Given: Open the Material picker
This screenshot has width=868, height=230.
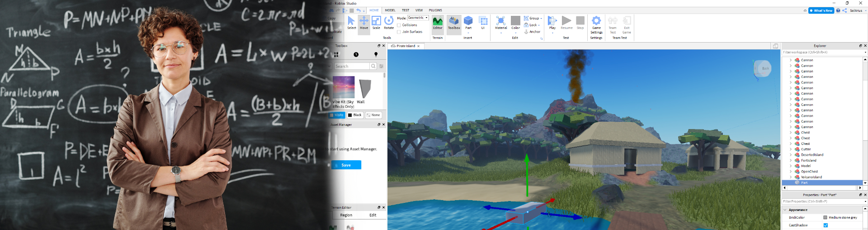Looking at the screenshot, I should [501, 23].
